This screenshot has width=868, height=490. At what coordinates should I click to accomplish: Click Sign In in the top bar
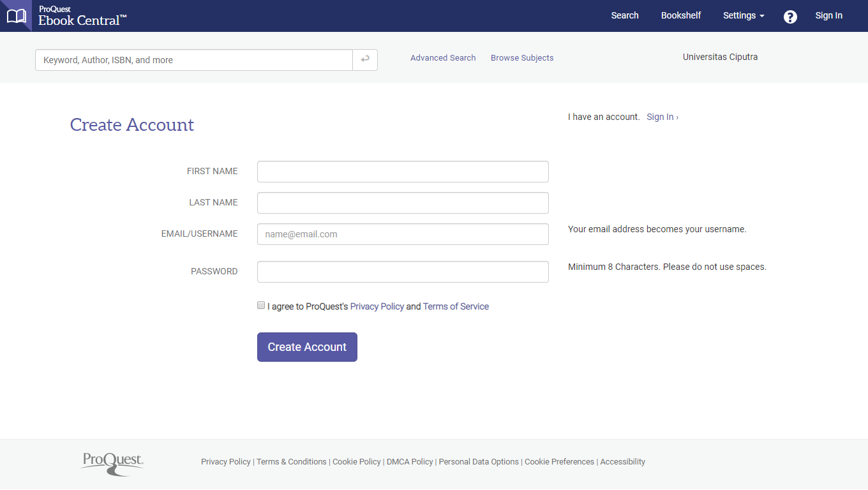click(828, 16)
